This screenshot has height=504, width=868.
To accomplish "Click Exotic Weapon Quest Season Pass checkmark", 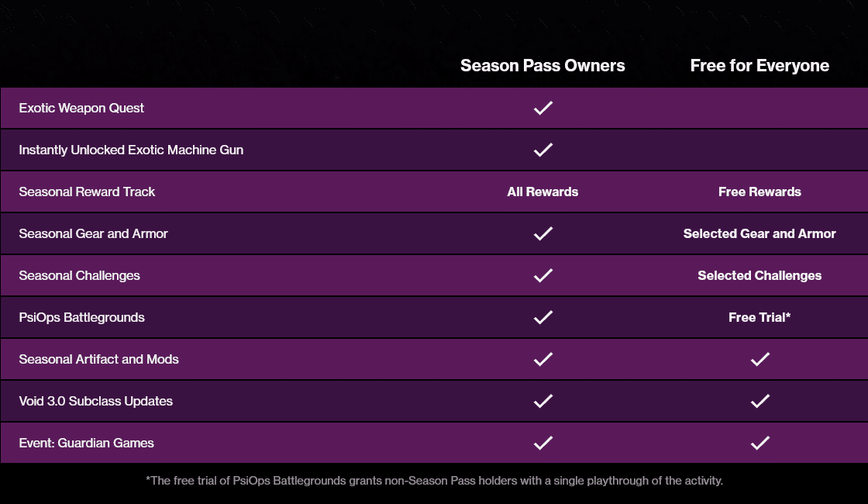I will coord(542,108).
